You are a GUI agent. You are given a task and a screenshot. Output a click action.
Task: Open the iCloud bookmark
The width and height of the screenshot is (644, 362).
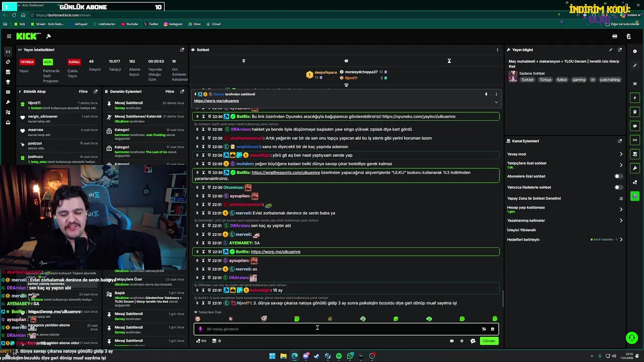[x=213, y=24]
